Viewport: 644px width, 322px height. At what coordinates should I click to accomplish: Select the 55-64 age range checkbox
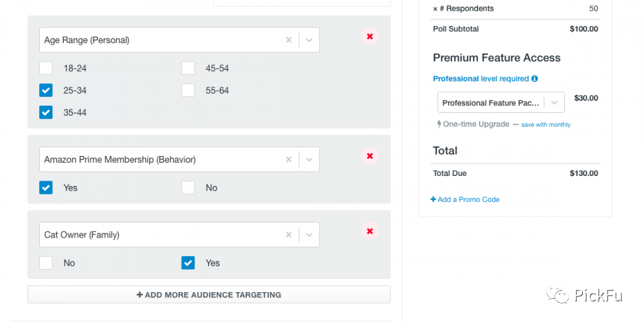[x=189, y=90]
